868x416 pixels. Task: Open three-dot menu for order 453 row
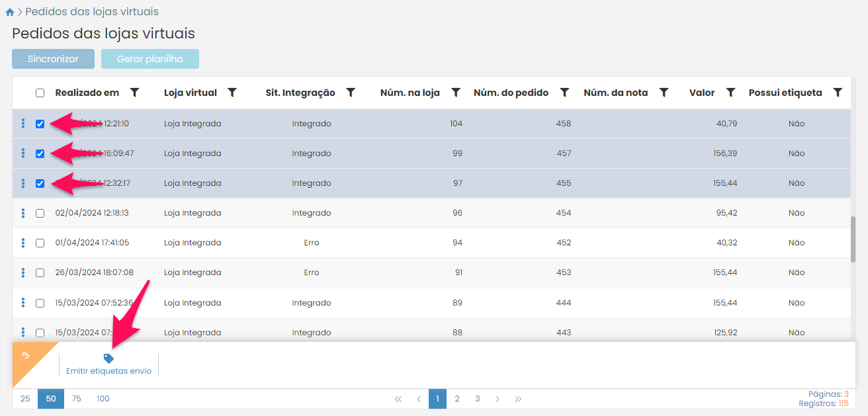click(x=23, y=272)
